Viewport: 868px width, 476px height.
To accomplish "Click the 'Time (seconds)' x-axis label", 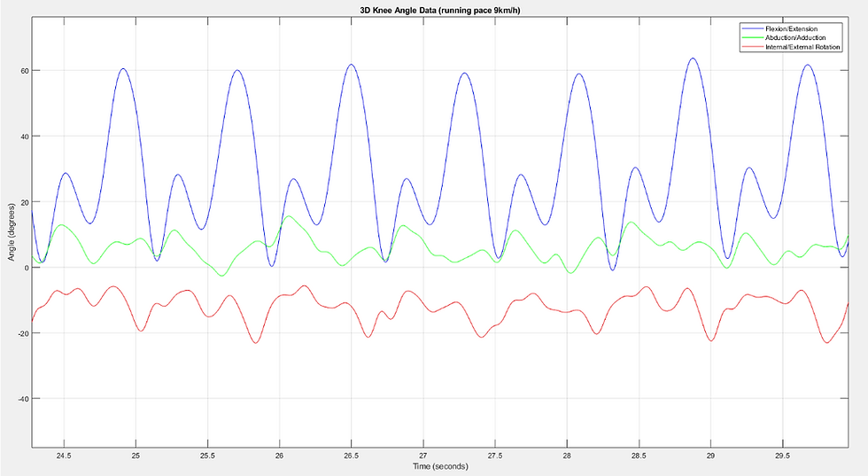I will (440, 466).
